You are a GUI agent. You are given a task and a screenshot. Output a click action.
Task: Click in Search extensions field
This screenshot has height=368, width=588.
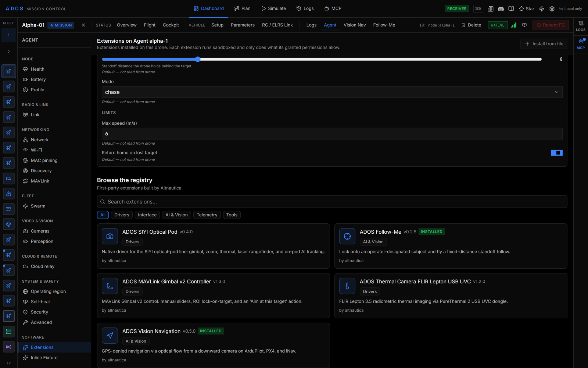pyautogui.click(x=332, y=202)
